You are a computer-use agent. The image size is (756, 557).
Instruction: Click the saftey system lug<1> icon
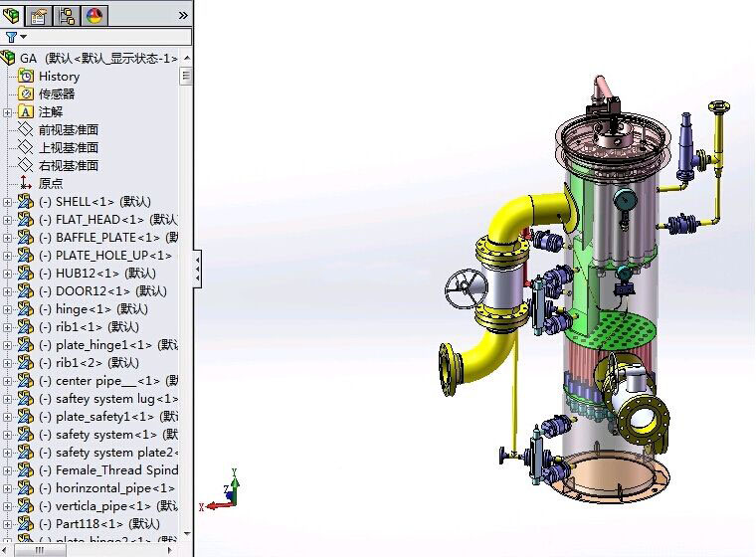pyautogui.click(x=25, y=398)
